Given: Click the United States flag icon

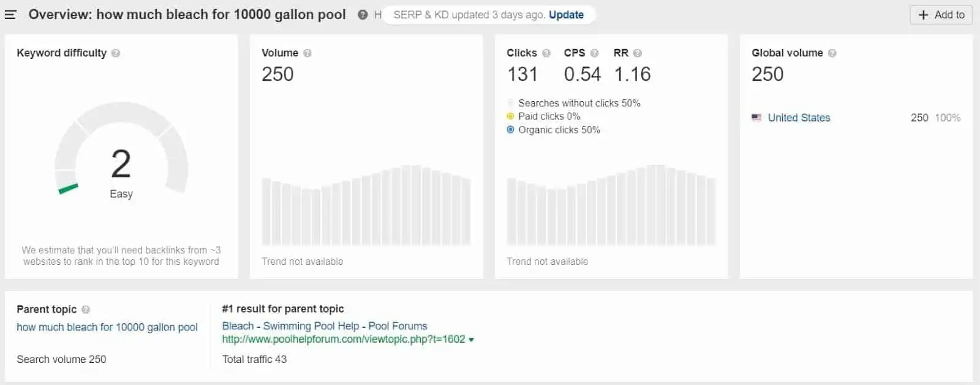Looking at the screenshot, I should pyautogui.click(x=756, y=118).
